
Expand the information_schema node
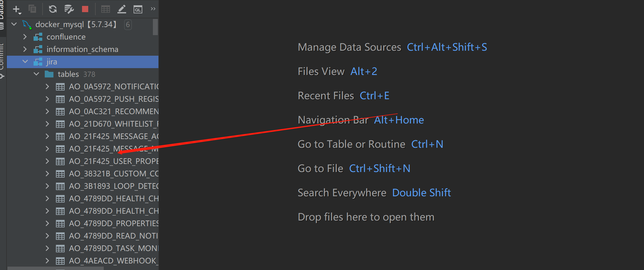25,49
